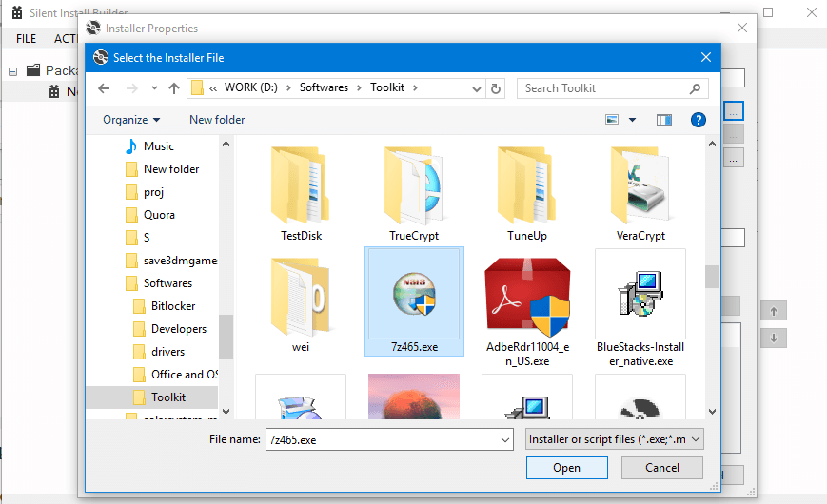Click move up arrow in background window

(x=774, y=311)
